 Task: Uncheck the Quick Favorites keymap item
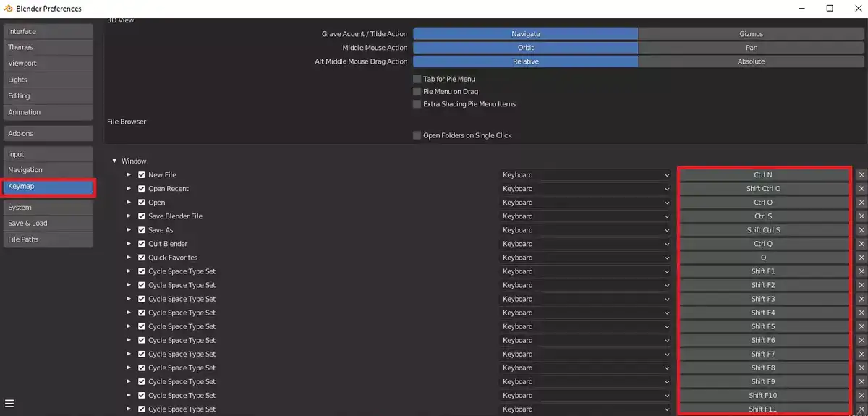click(142, 258)
